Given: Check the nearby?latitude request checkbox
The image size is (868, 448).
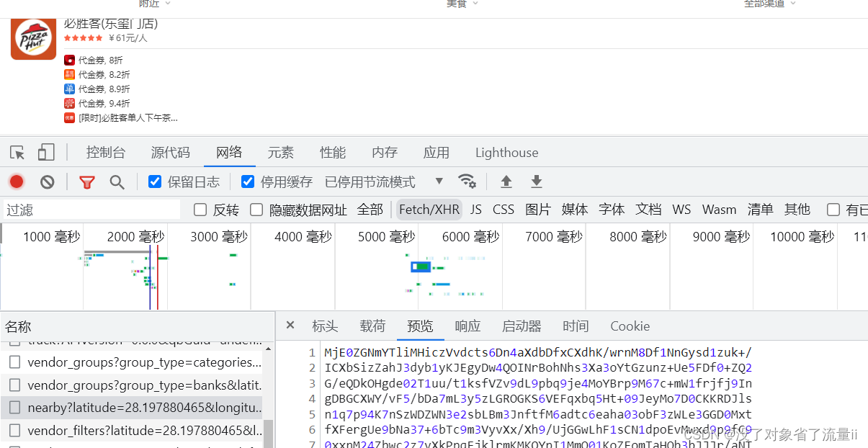Looking at the screenshot, I should pos(14,408).
